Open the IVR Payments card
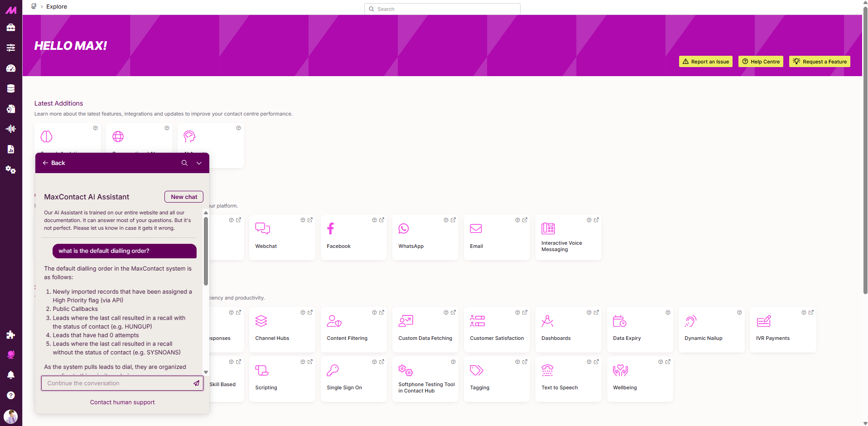This screenshot has width=868, height=426. coord(783,329)
